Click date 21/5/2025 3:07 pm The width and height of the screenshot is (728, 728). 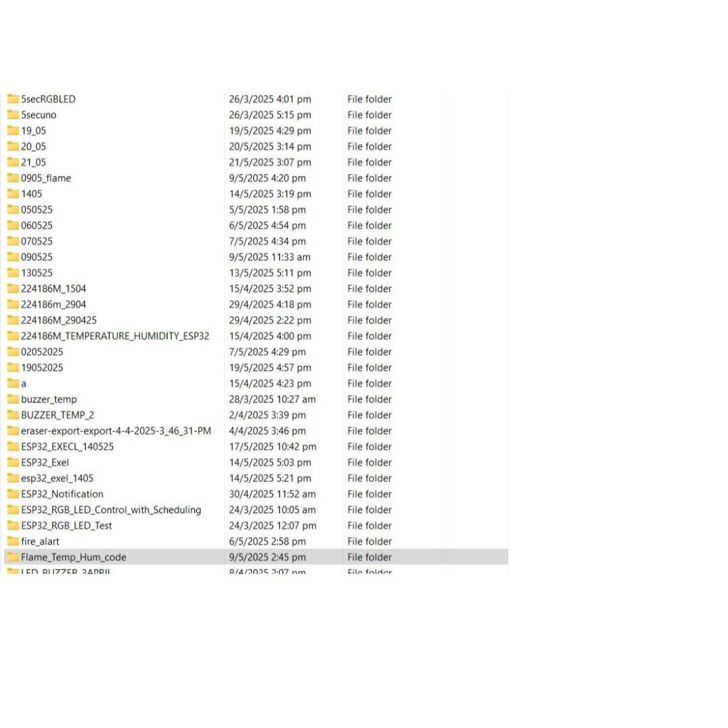click(270, 162)
